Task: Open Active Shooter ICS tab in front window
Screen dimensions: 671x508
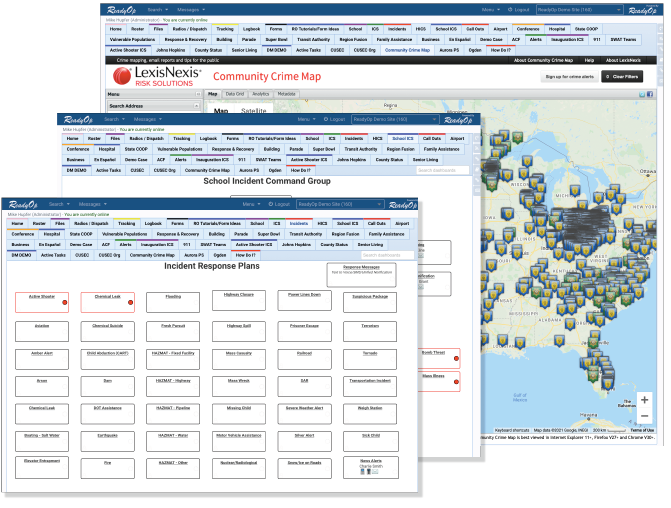Action: [254, 244]
